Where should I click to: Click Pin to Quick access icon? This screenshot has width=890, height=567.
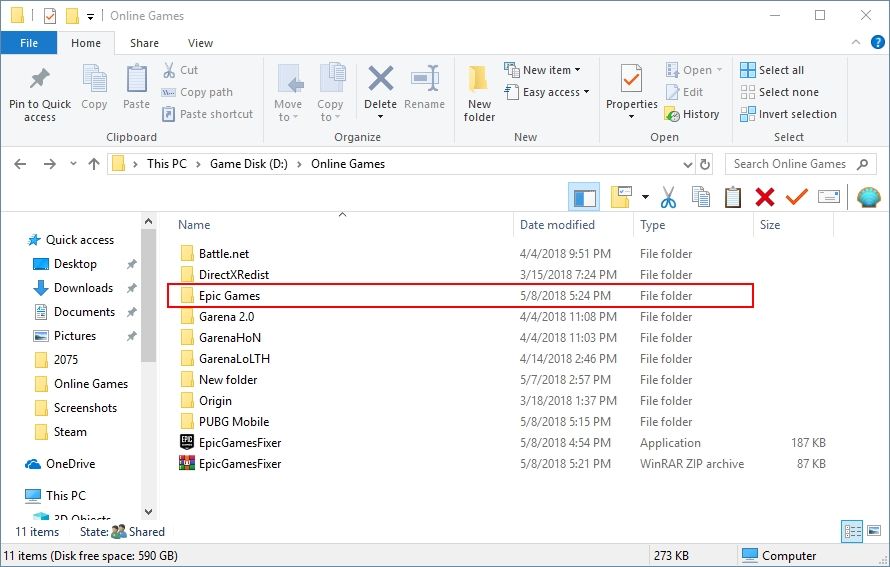40,78
